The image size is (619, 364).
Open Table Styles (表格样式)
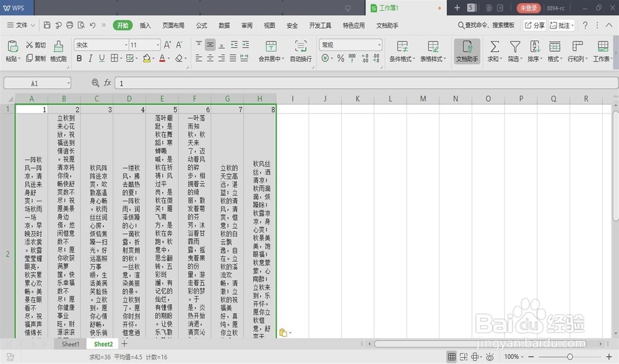tap(433, 51)
